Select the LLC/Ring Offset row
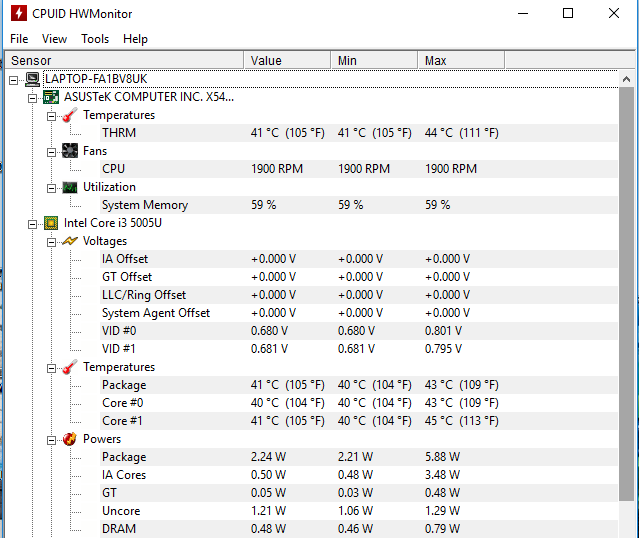The width and height of the screenshot is (639, 538). click(x=359, y=295)
